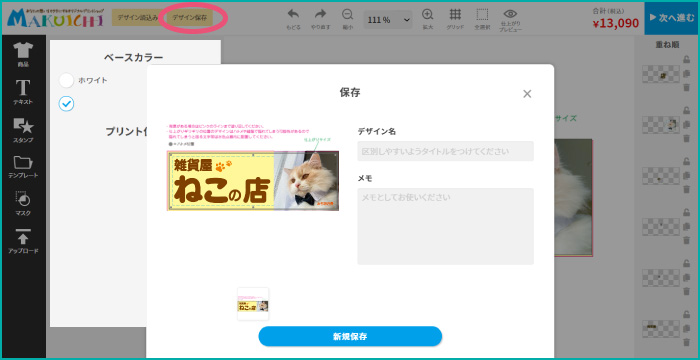
Task: Select the small design thumbnail above 新規保存
Action: click(253, 304)
